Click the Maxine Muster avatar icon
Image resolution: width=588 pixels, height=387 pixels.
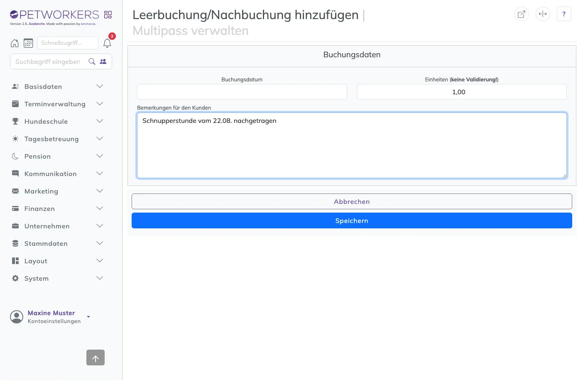tap(17, 317)
